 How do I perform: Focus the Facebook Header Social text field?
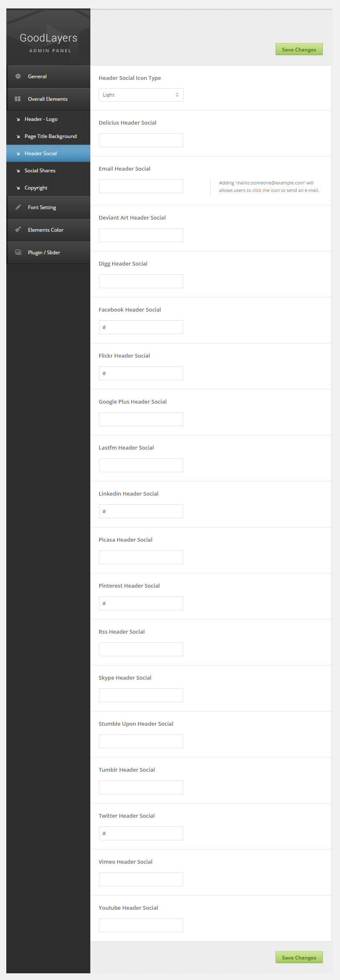tap(141, 327)
